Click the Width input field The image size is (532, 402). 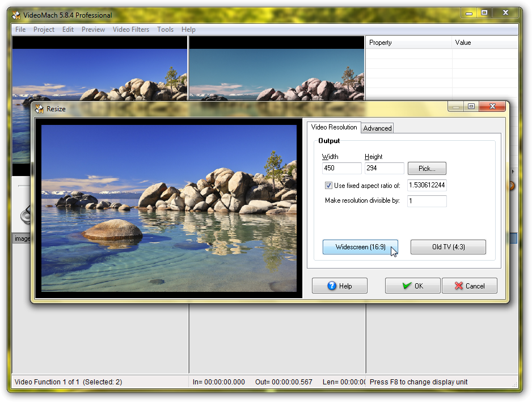[341, 168]
